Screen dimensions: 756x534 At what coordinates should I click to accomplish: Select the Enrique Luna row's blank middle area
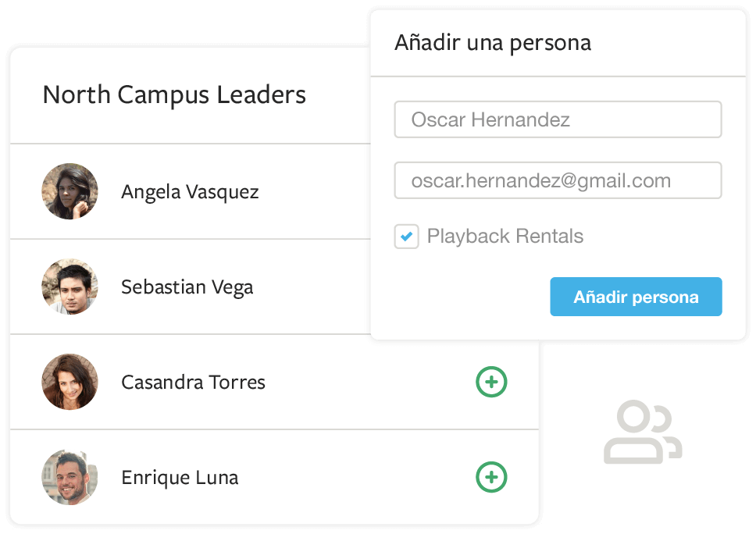pyautogui.click(x=351, y=478)
